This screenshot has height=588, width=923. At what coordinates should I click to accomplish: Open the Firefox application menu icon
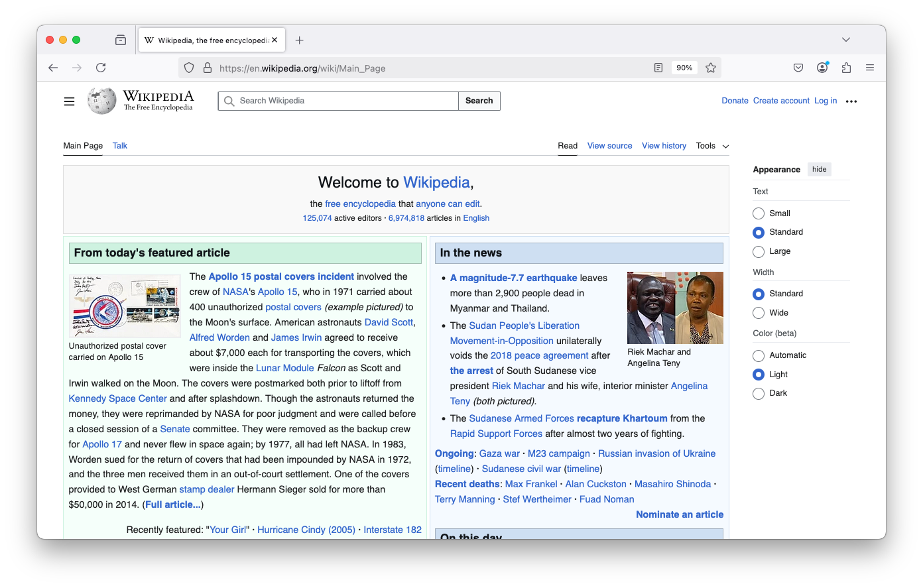(x=870, y=68)
